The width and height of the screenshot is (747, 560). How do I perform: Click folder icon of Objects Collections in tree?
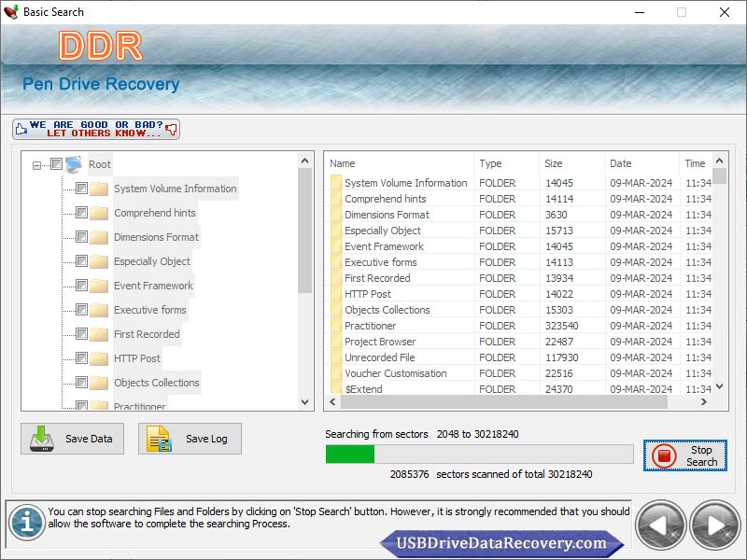tap(99, 383)
